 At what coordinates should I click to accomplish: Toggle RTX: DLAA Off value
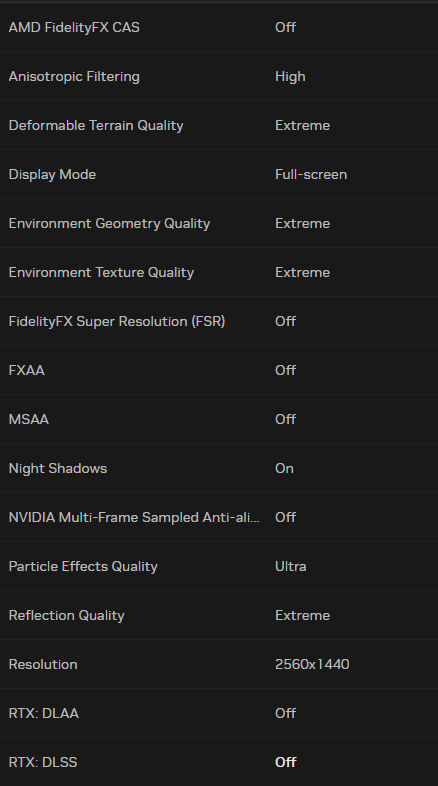285,713
